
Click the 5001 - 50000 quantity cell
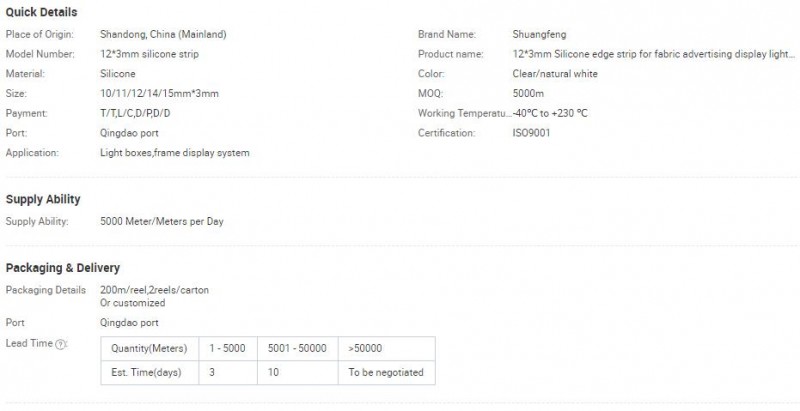(296, 348)
